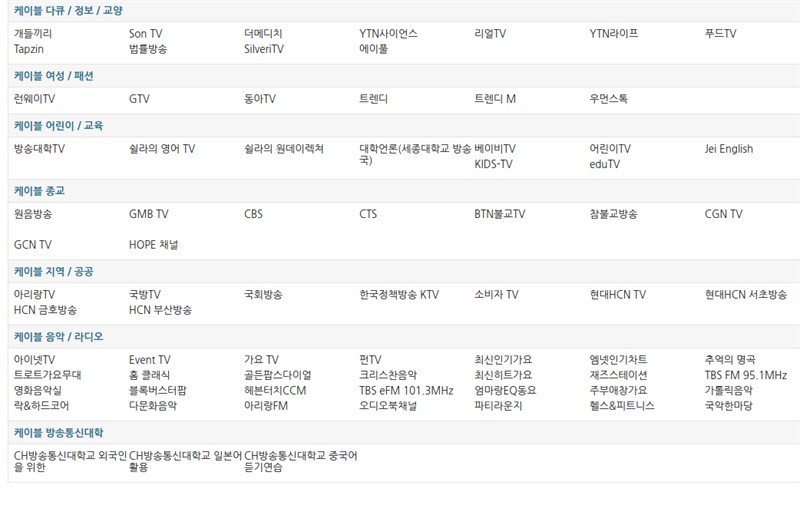
Task: Click the CGN TV channel
Action: point(723,214)
